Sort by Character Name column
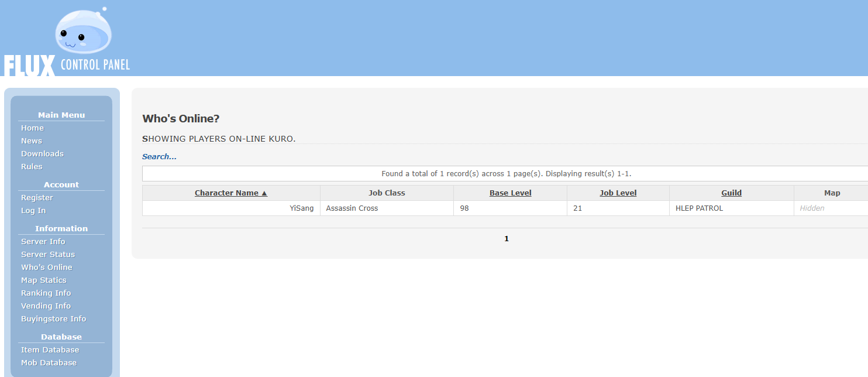The height and width of the screenshot is (377, 868). 231,193
